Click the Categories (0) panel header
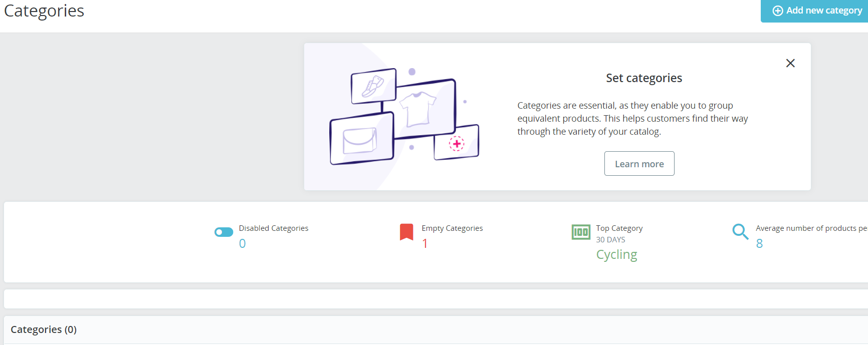 44,329
